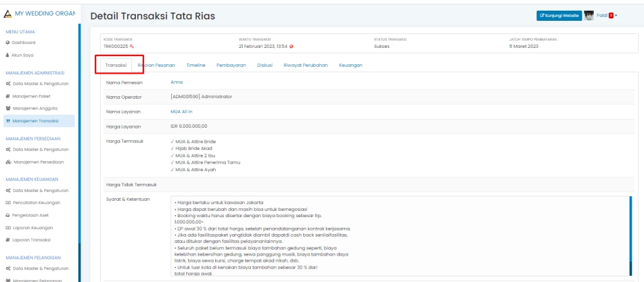Click the red clock icon next to transaction time
Screen dimensions: 644x282
[291, 47]
